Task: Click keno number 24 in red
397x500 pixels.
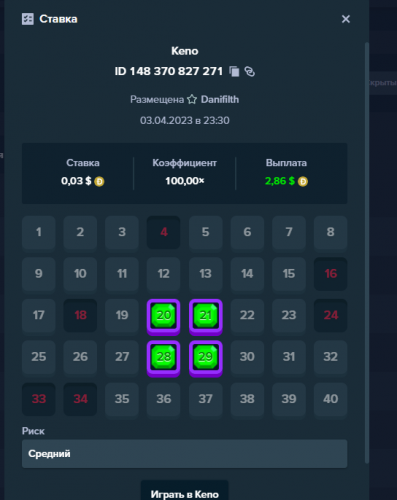Action: pyautogui.click(x=331, y=315)
